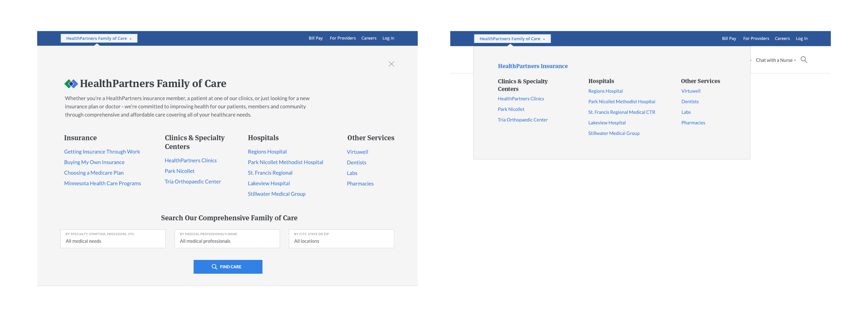The width and height of the screenshot is (868, 326).
Task: Open HealthPartners Clinics link in left panel
Action: tap(191, 160)
